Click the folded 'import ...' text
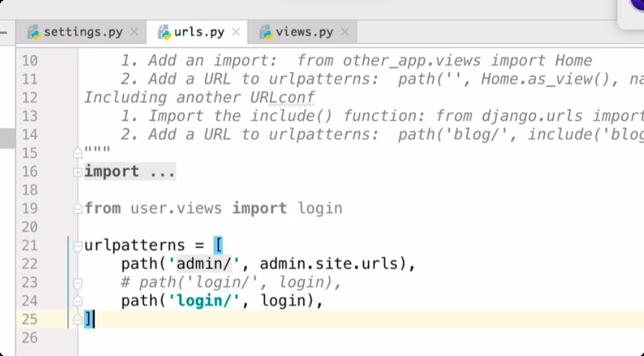The height and width of the screenshot is (356, 644). pyautogui.click(x=130, y=171)
